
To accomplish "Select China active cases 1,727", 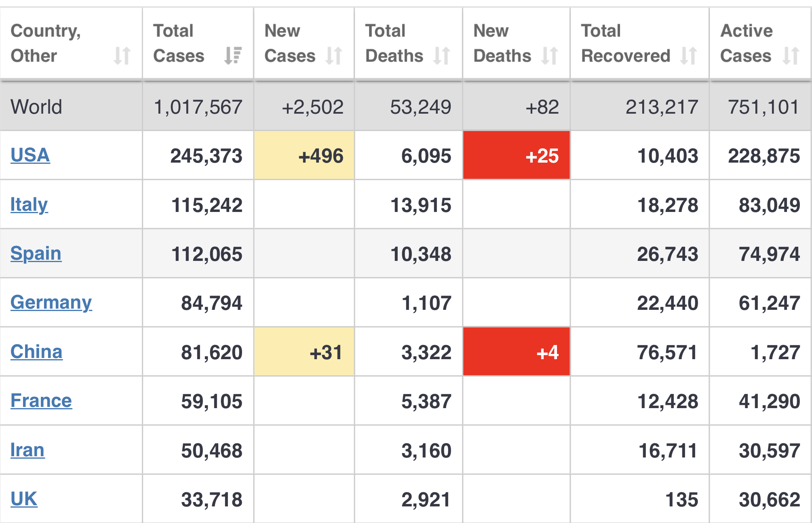I will tap(775, 353).
